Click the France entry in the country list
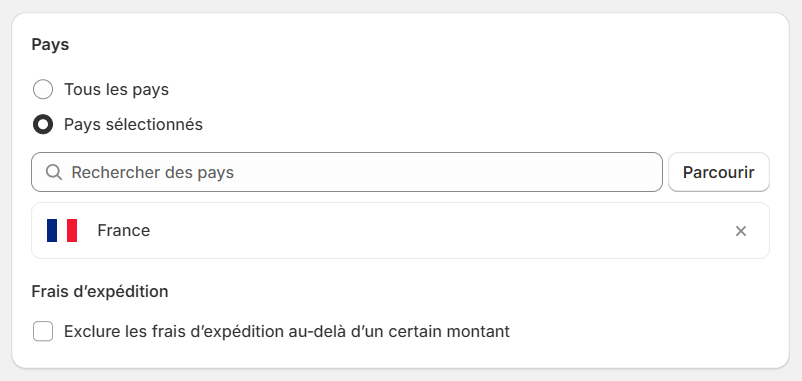 [x=400, y=231]
